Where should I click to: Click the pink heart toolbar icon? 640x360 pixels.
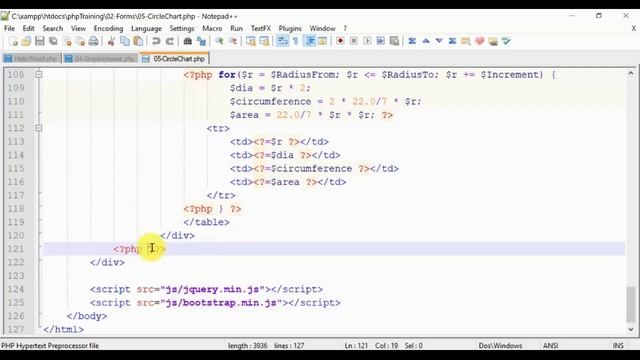480,41
